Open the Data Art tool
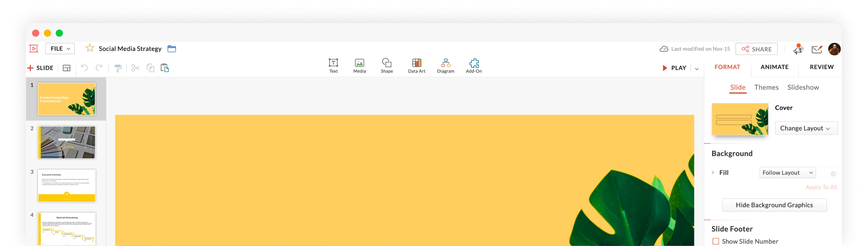 (x=417, y=66)
